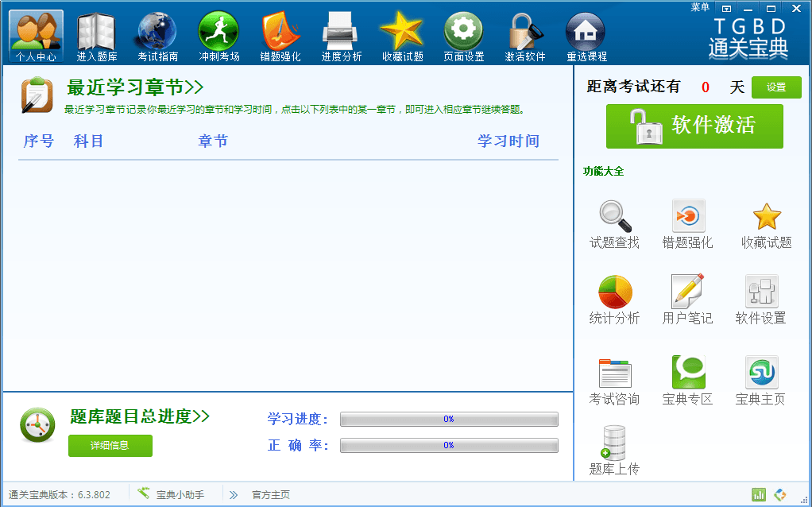812x507 pixels.
Task: Click the 详细信息 button
Action: [x=110, y=446]
